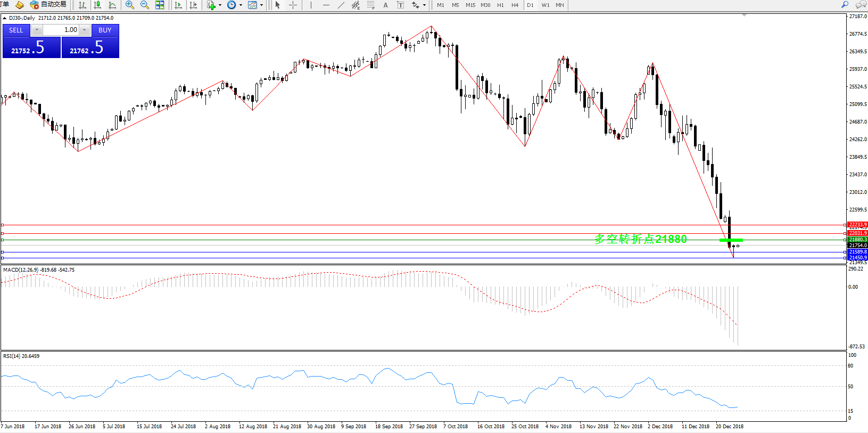Open the search magnifier in top right
868x433 pixels.
845,5
